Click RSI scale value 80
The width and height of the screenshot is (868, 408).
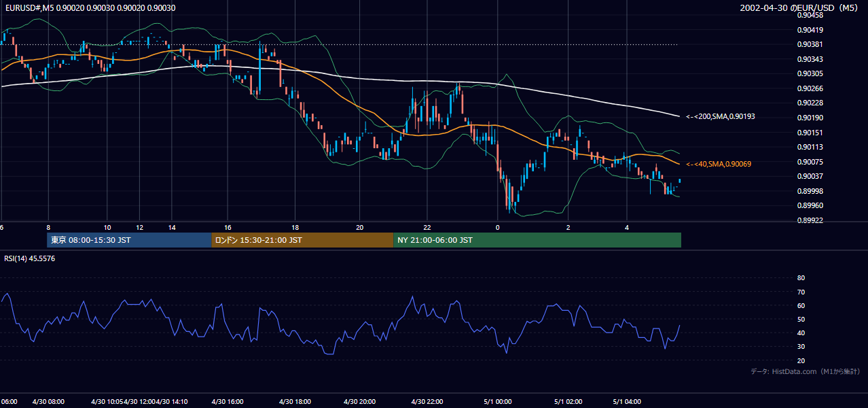[801, 278]
